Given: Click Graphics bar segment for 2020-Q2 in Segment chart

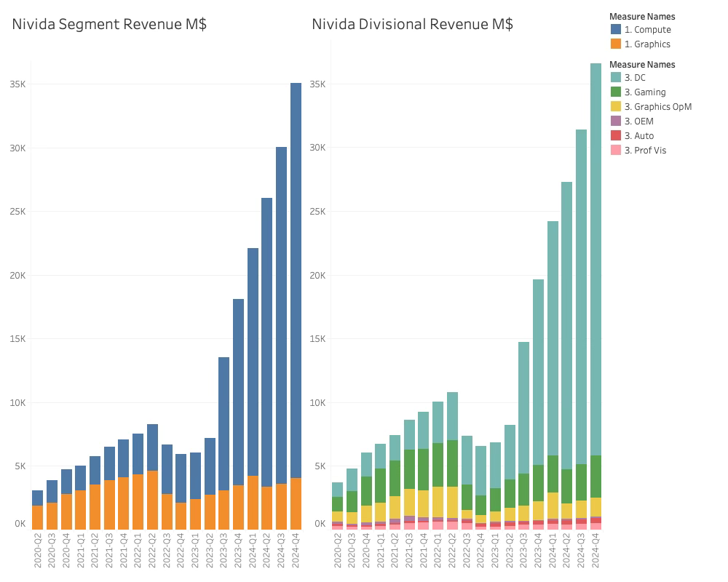Looking at the screenshot, I should tap(38, 517).
